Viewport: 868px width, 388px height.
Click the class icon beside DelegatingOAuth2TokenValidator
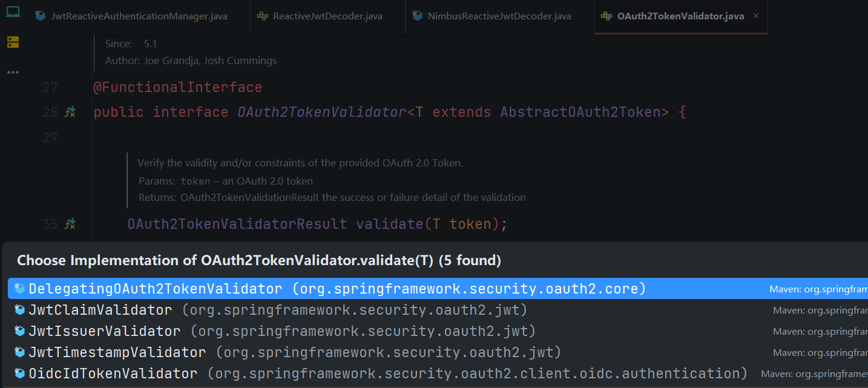[20, 289]
